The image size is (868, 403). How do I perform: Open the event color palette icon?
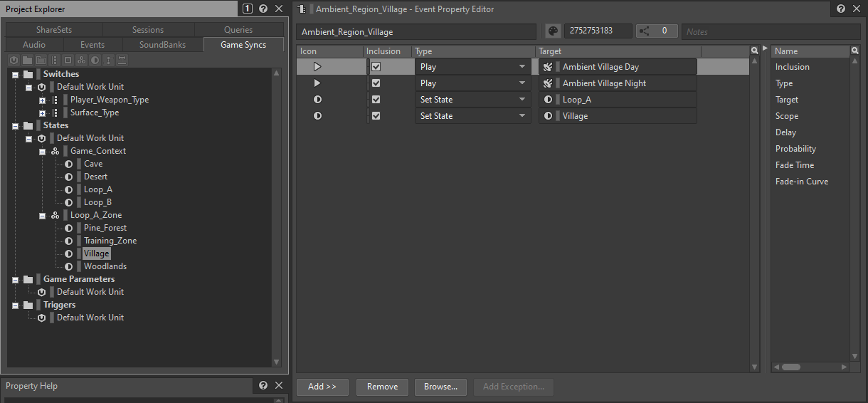[x=553, y=31]
